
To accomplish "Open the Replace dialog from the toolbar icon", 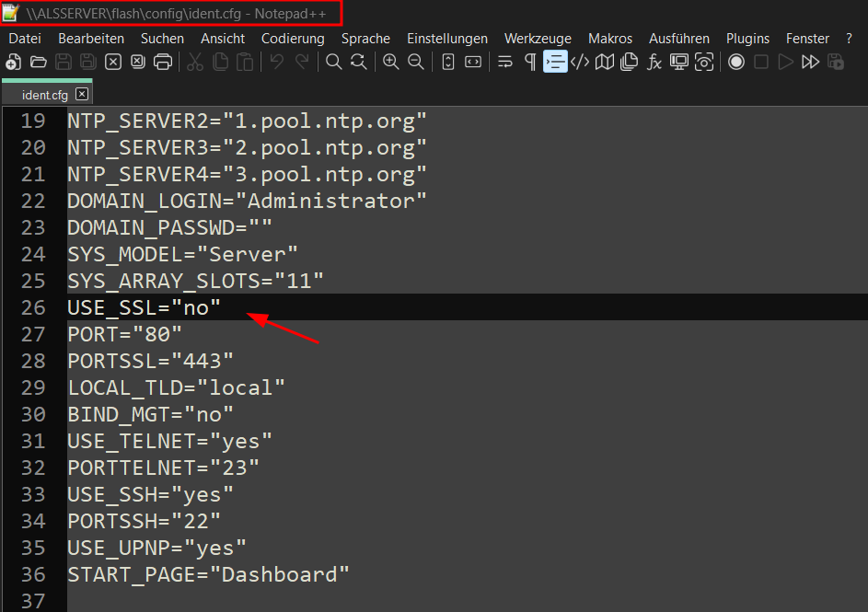I will (359, 62).
